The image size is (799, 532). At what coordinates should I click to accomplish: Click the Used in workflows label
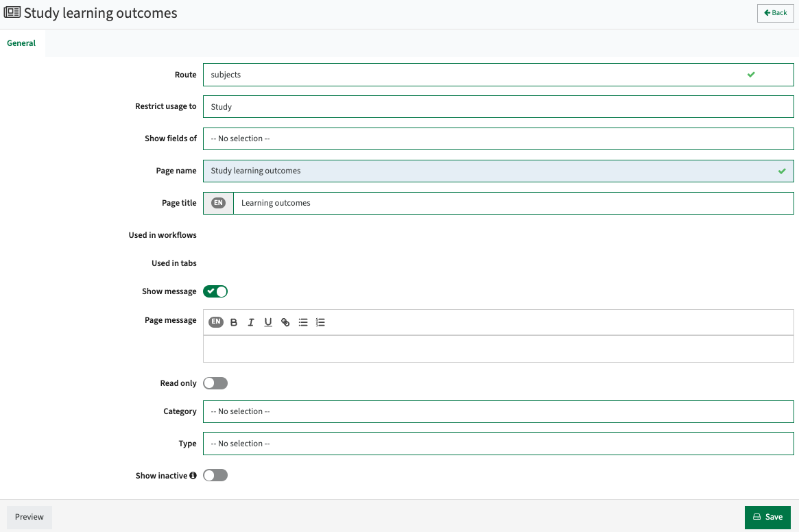tap(162, 235)
